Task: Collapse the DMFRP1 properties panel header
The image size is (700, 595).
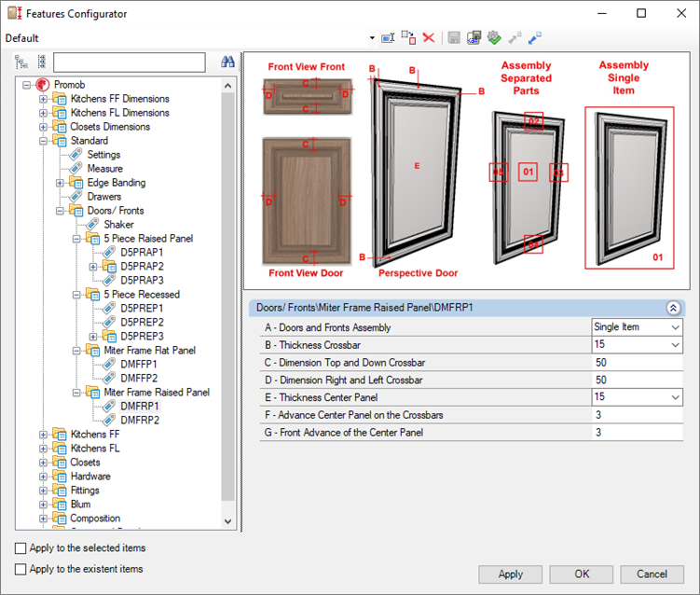Action: [672, 307]
